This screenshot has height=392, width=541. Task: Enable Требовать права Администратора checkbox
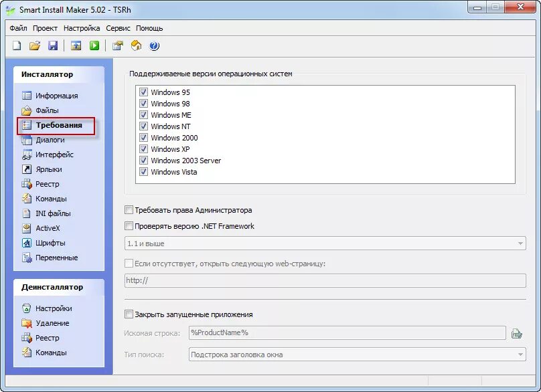tap(129, 209)
